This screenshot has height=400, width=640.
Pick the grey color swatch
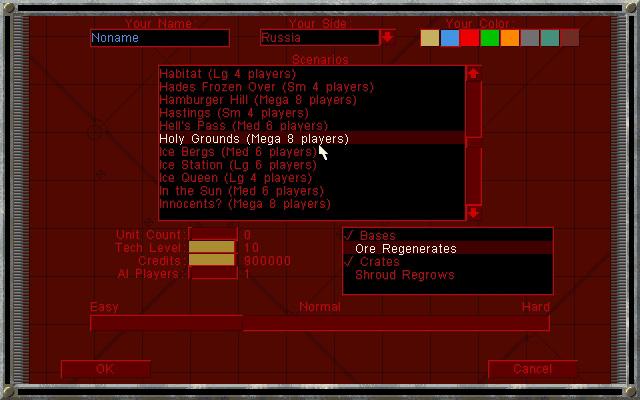530,38
